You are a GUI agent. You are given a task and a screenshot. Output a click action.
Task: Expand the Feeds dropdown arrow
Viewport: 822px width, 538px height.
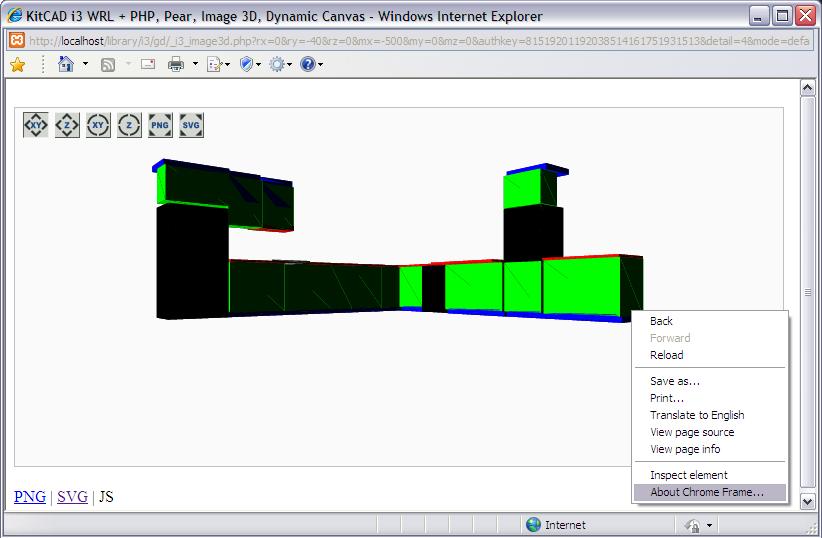click(128, 64)
